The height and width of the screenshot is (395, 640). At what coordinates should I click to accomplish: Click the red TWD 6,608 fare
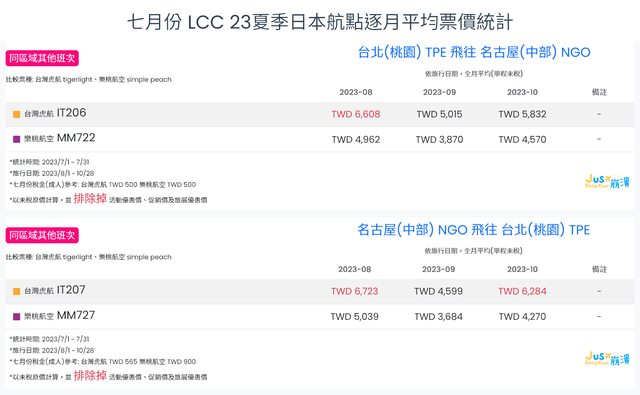(356, 114)
